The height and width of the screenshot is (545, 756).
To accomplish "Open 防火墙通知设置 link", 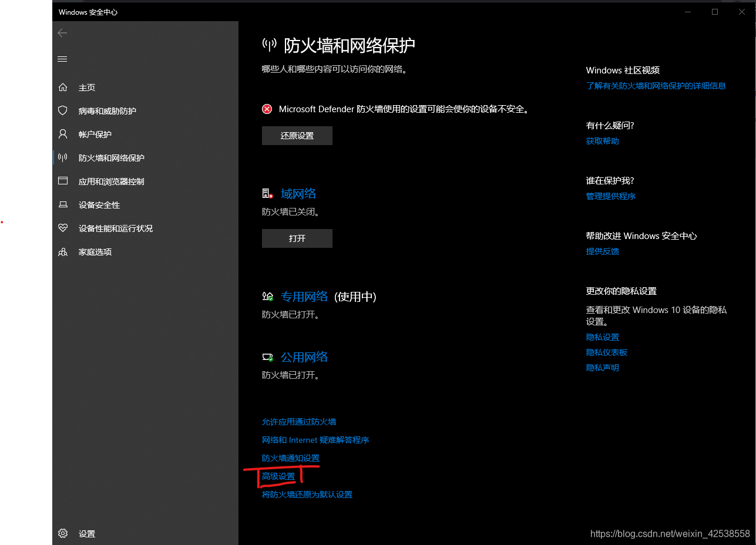I will [x=291, y=458].
